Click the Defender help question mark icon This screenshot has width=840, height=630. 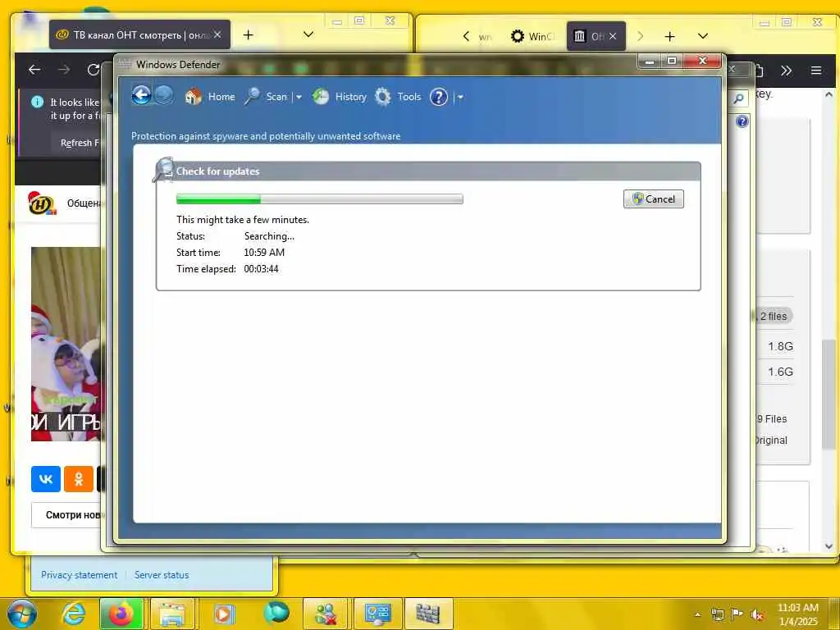[x=439, y=97]
